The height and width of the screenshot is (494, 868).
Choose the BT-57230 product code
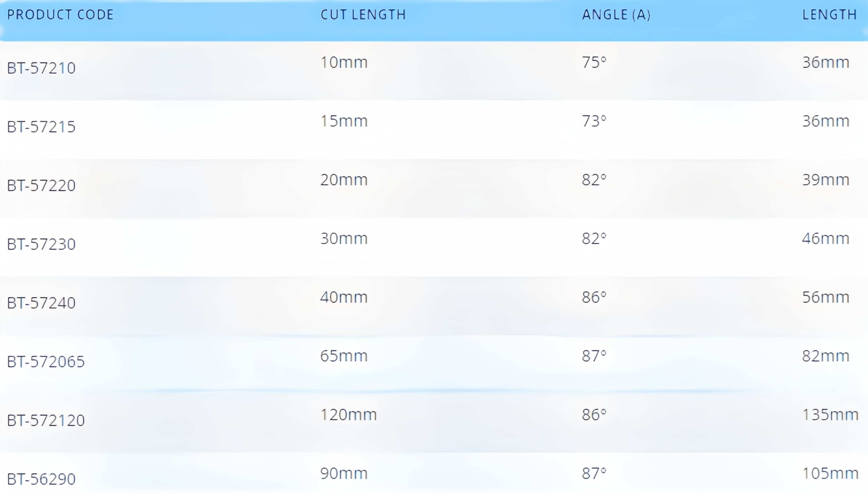point(41,244)
